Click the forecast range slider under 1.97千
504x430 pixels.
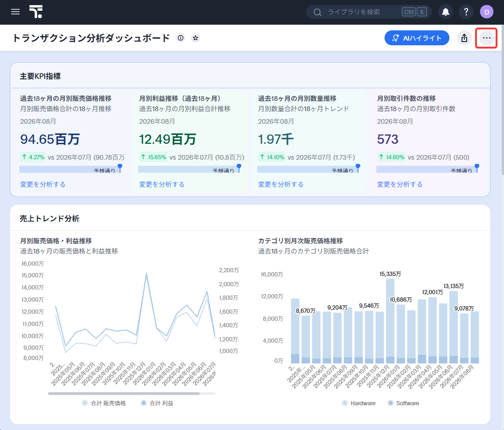pos(308,169)
